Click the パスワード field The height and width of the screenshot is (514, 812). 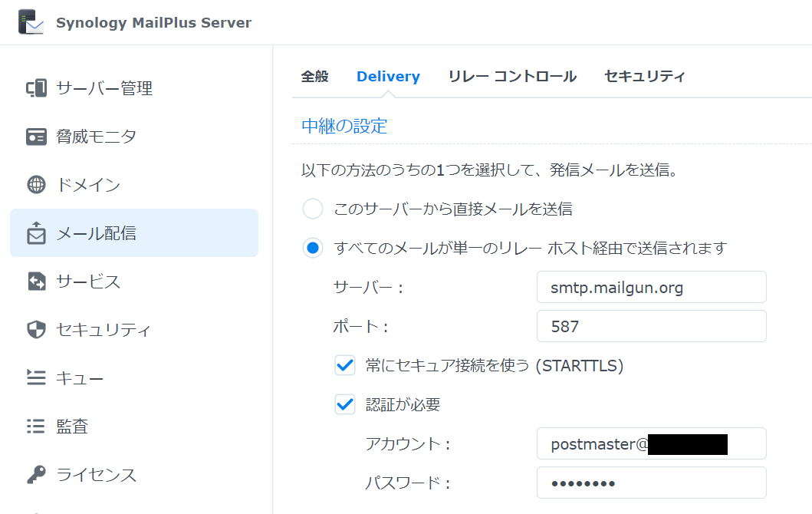pyautogui.click(x=652, y=483)
